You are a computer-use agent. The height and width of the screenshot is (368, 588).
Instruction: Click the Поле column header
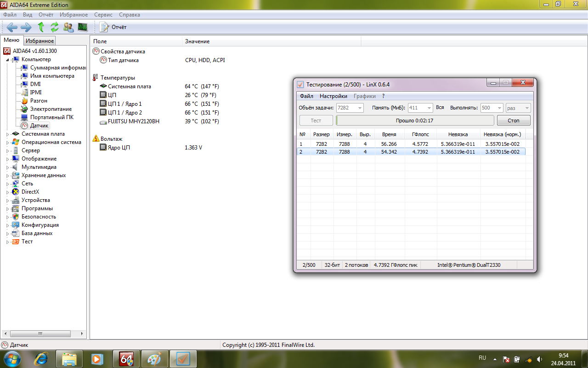[x=136, y=41]
